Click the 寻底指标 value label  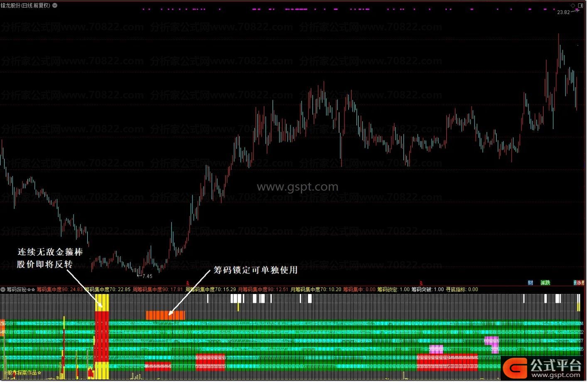[461, 289]
